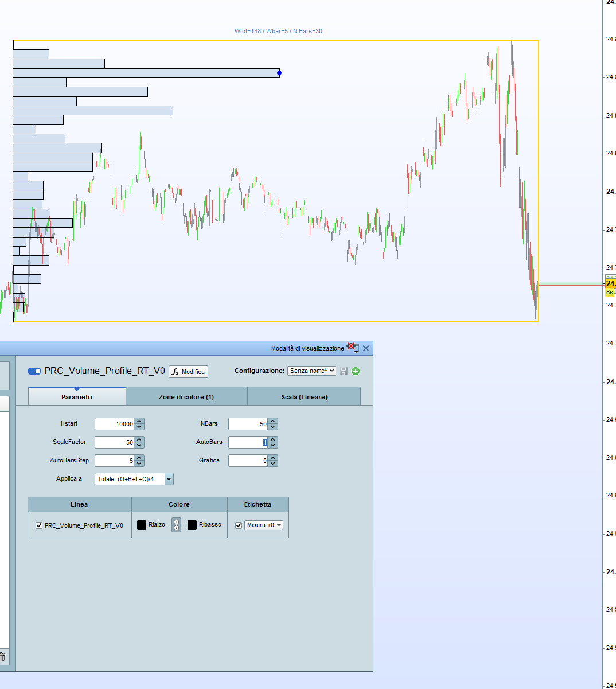Viewport: 616px width, 689px height.
Task: Click the fx Modifica button
Action: click(x=188, y=372)
